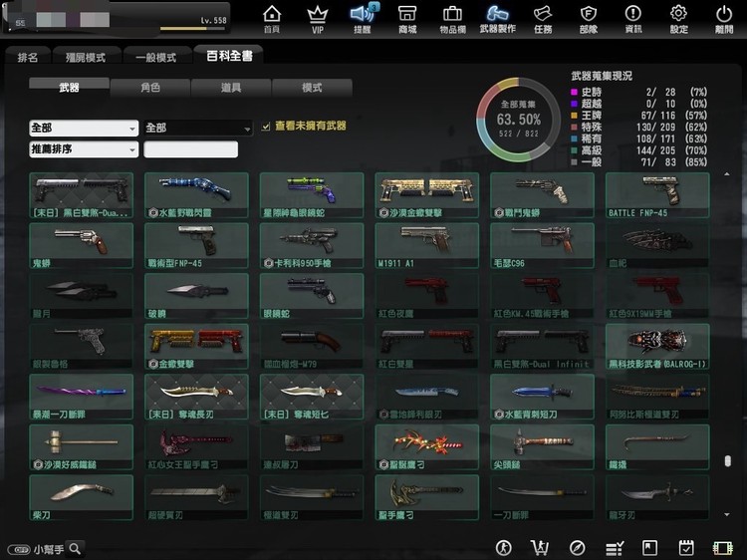Select the 鐵撬 weapon card

click(x=657, y=447)
